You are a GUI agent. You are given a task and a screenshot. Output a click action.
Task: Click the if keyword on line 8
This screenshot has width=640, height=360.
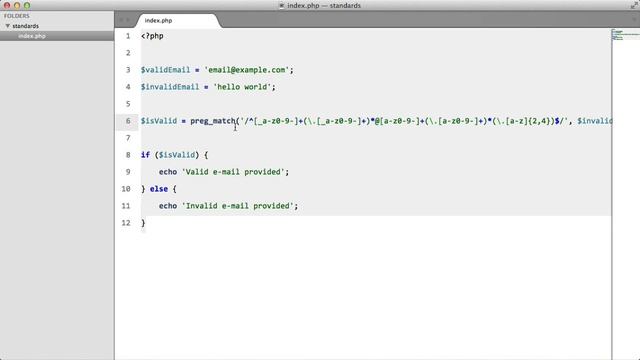pyautogui.click(x=145, y=155)
